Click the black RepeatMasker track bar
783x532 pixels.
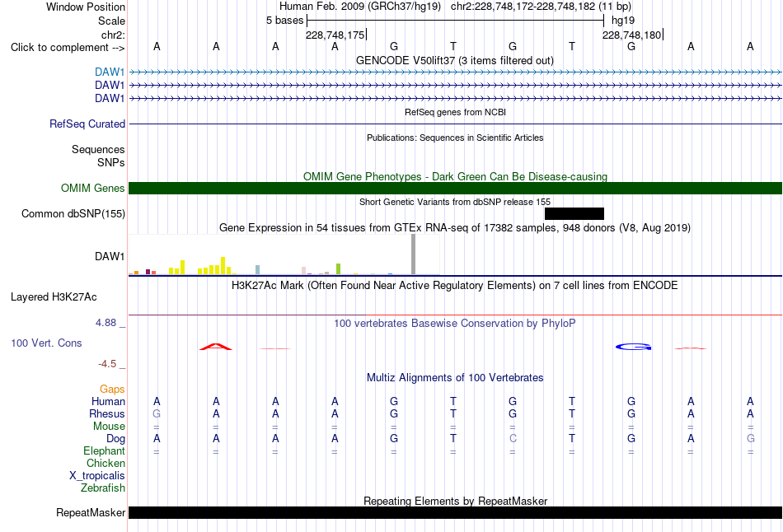[x=455, y=512]
